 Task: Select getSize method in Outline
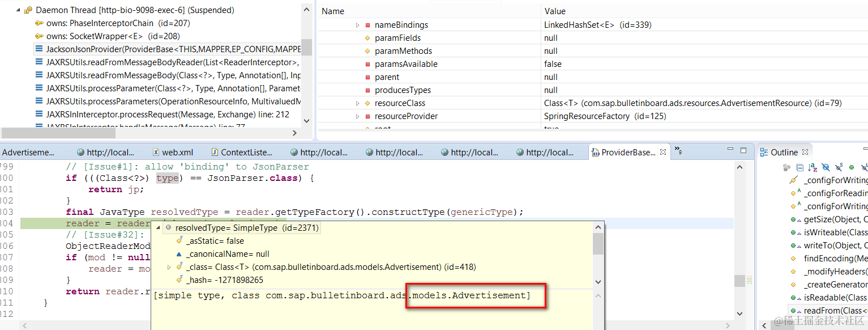829,219
